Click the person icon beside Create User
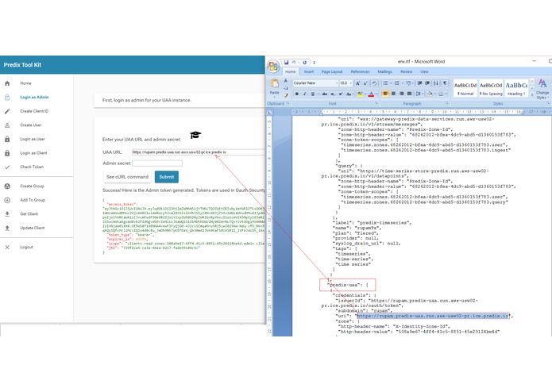Image resolution: width=552 pixels, height=392 pixels. tap(7, 125)
